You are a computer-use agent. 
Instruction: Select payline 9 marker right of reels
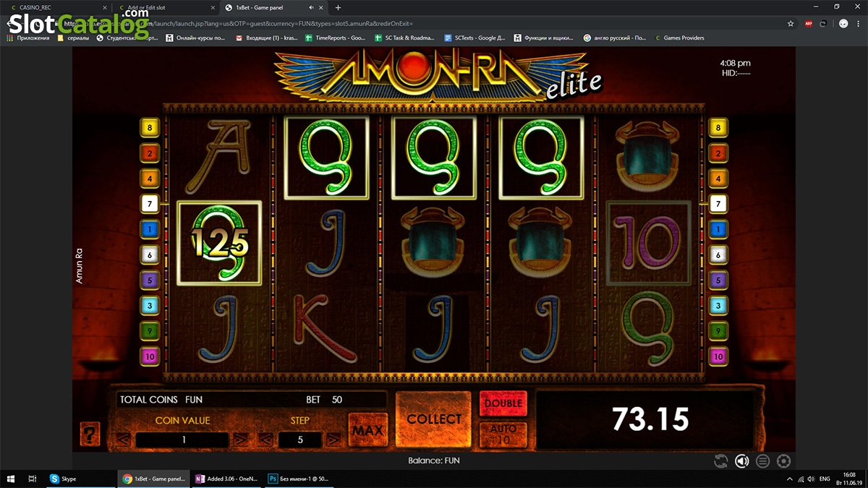[718, 331]
